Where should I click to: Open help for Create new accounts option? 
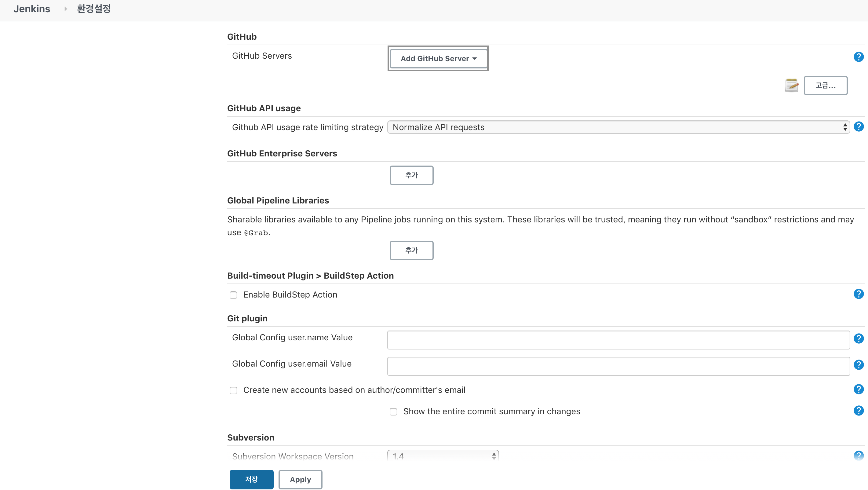tap(858, 389)
